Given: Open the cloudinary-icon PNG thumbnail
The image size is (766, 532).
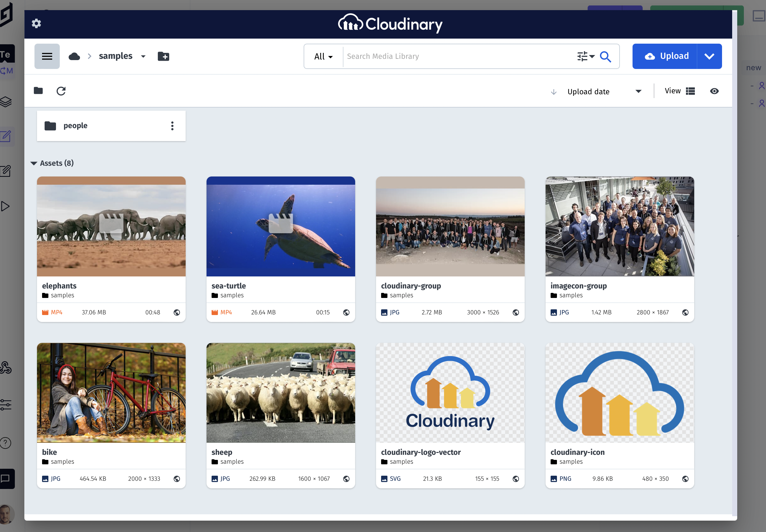Looking at the screenshot, I should click(x=620, y=393).
